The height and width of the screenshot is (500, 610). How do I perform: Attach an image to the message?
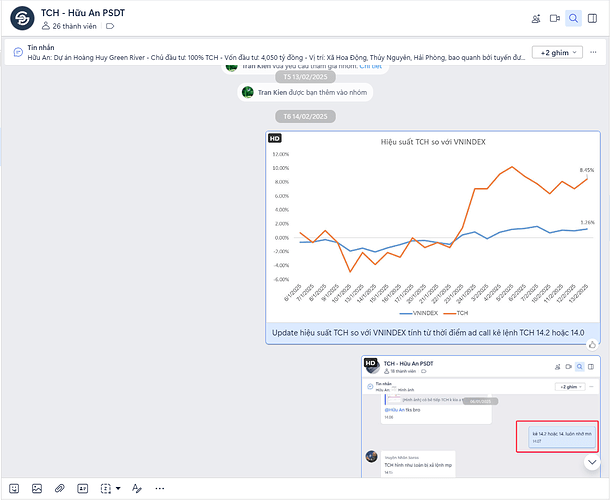point(37,488)
